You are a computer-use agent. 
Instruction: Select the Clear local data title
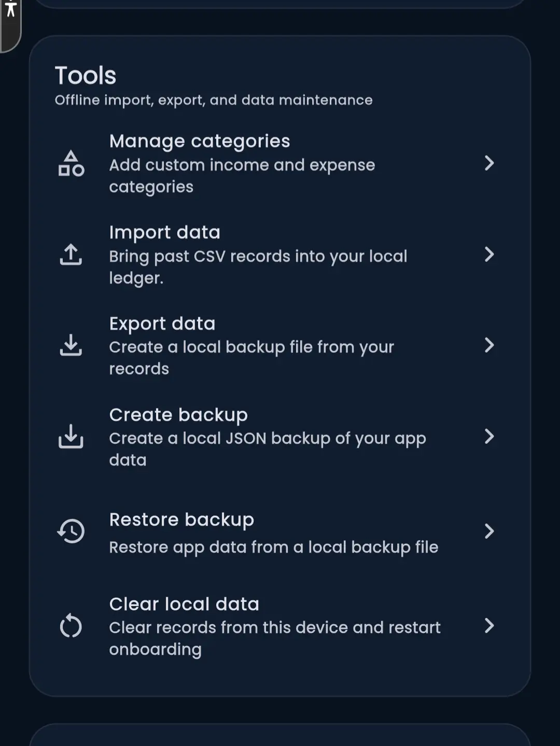click(184, 604)
